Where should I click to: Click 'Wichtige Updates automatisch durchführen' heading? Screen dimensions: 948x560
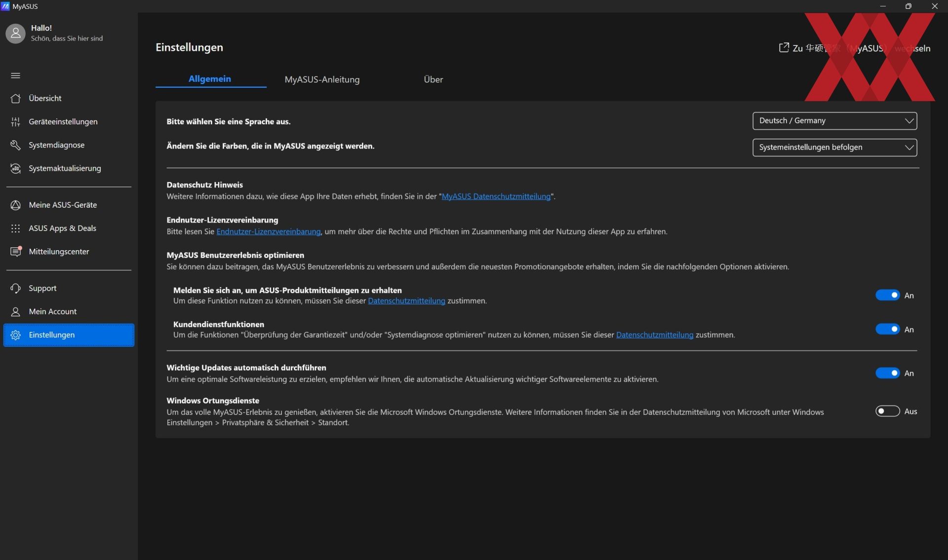tap(246, 368)
